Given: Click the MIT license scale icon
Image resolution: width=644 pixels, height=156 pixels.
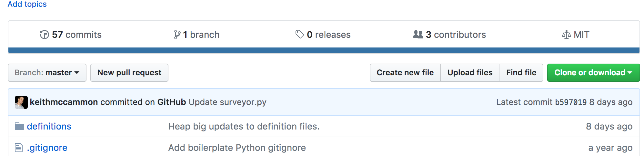Looking at the screenshot, I should [x=566, y=35].
